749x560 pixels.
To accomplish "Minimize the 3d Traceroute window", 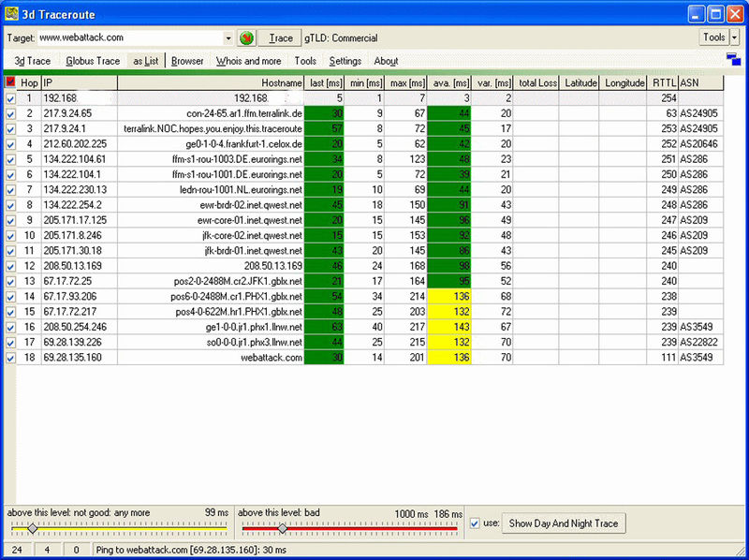I will (697, 15).
